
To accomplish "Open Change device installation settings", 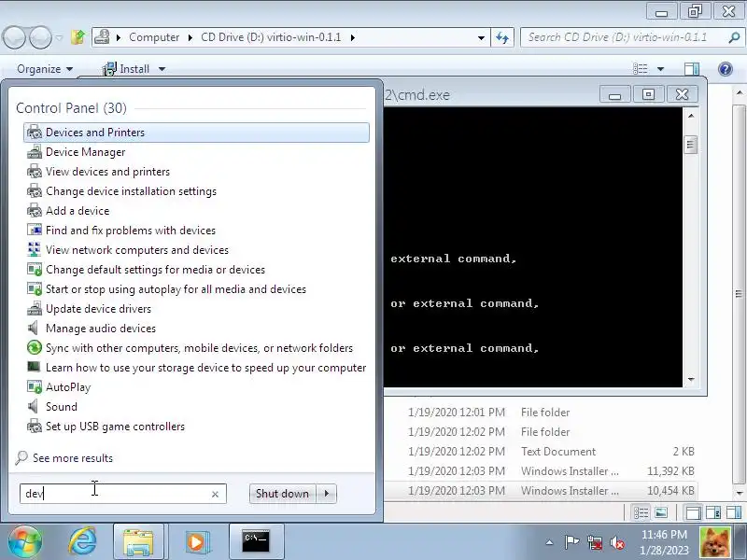I will pyautogui.click(x=131, y=191).
